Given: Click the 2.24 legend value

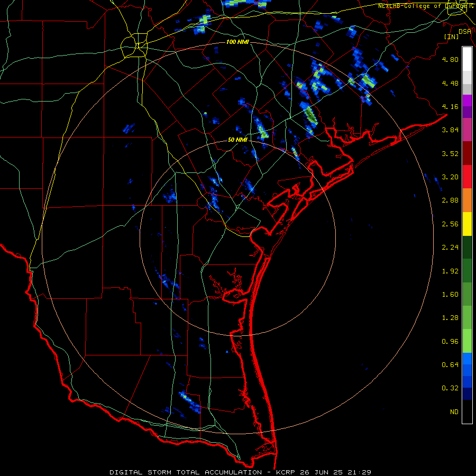Looking at the screenshot, I should 450,248.
